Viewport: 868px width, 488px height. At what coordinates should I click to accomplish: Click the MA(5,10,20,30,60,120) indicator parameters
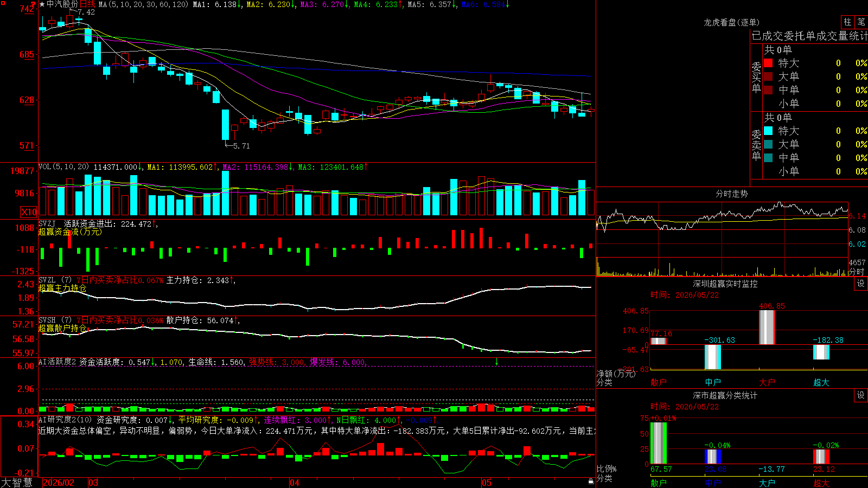143,4
